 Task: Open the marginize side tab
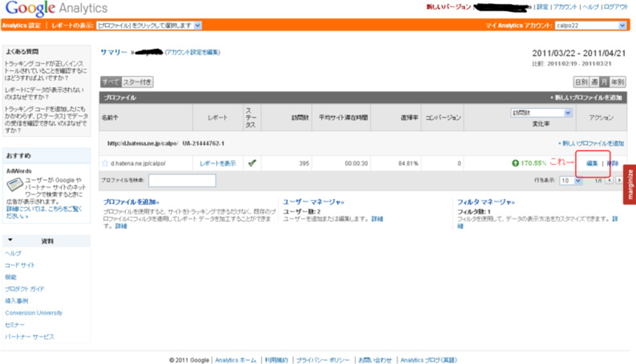tap(630, 184)
